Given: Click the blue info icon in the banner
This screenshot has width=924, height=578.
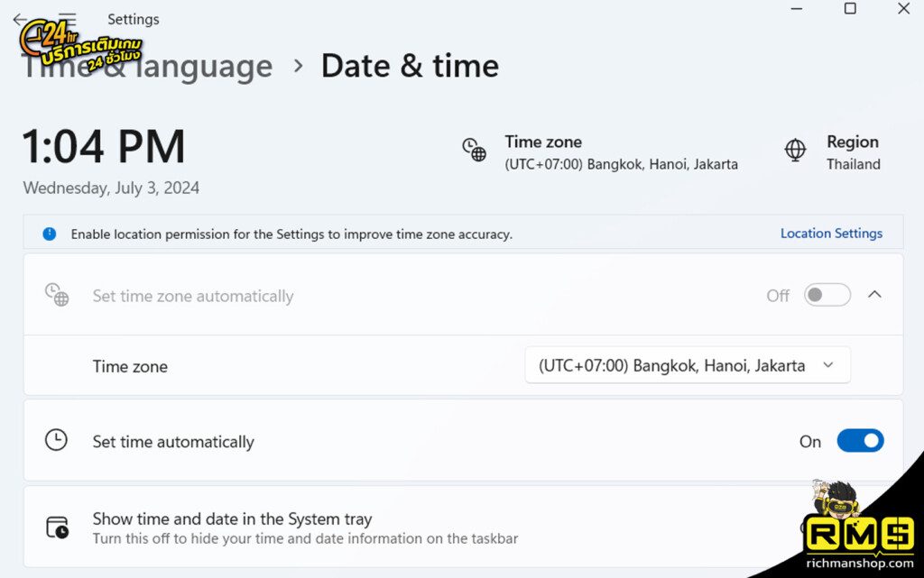Looking at the screenshot, I should (x=50, y=233).
